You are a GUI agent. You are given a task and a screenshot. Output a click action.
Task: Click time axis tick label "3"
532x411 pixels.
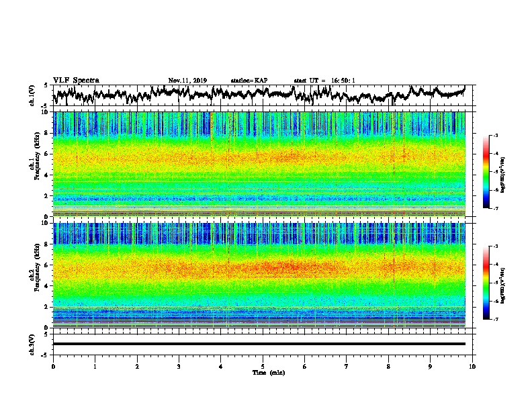179,367
